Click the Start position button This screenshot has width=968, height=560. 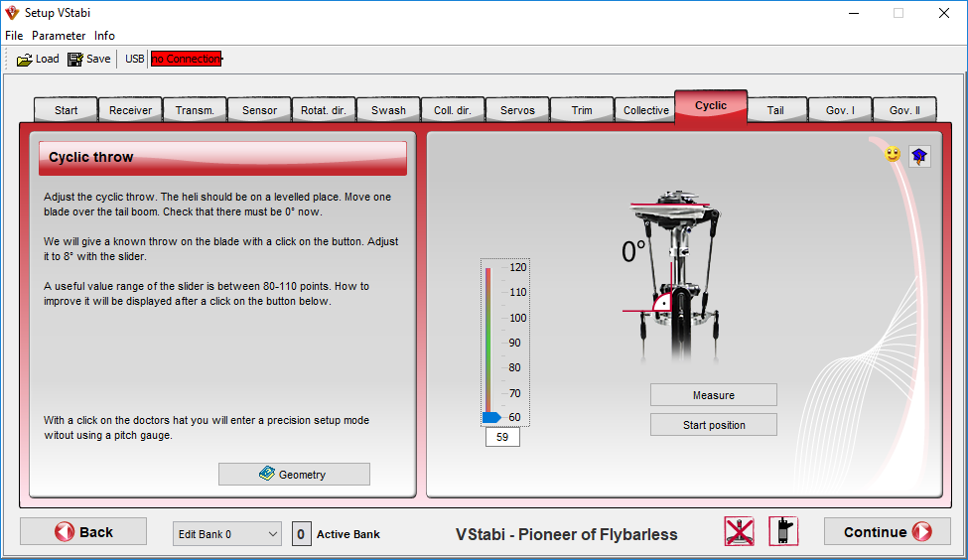[714, 425]
